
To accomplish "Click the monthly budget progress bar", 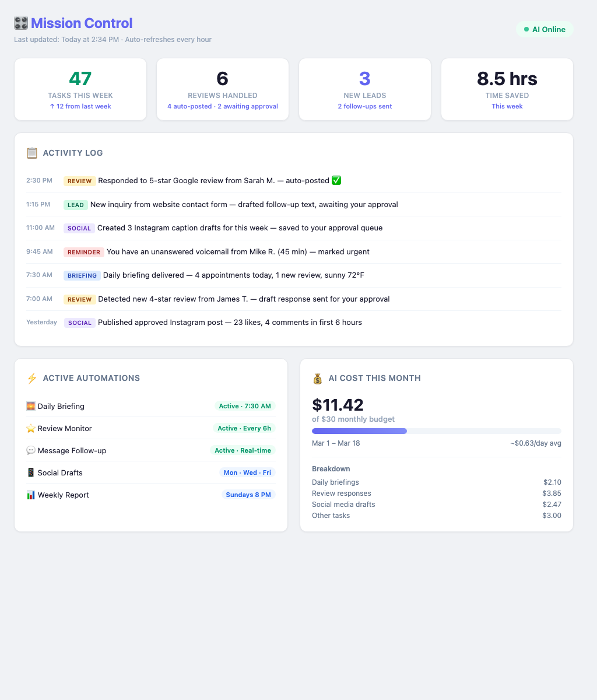I will click(x=436, y=431).
